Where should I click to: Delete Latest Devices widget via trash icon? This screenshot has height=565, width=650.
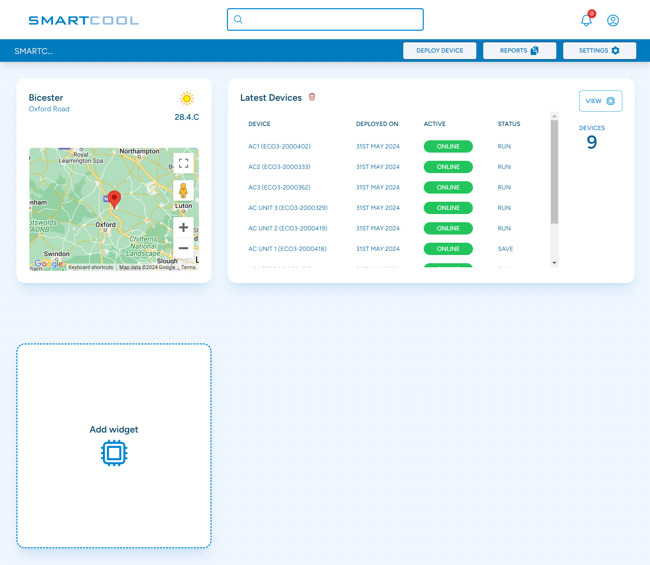click(x=312, y=97)
